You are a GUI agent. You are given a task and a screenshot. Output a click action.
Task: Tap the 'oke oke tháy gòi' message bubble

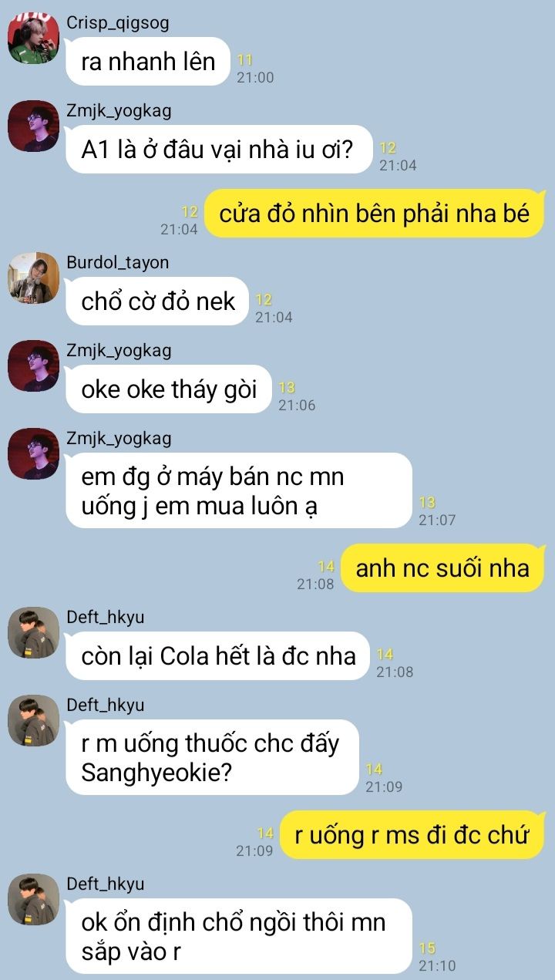(169, 389)
